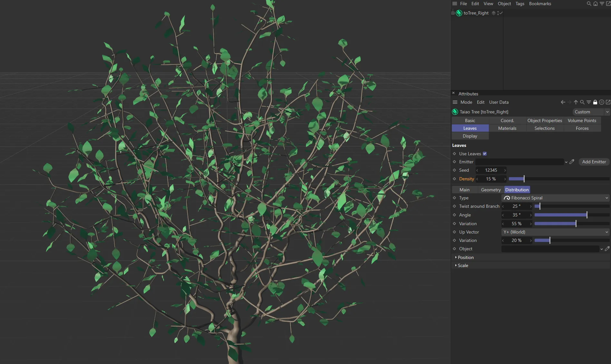Image resolution: width=611 pixels, height=364 pixels.
Task: Open Attributes panel in new window
Action: point(608,102)
